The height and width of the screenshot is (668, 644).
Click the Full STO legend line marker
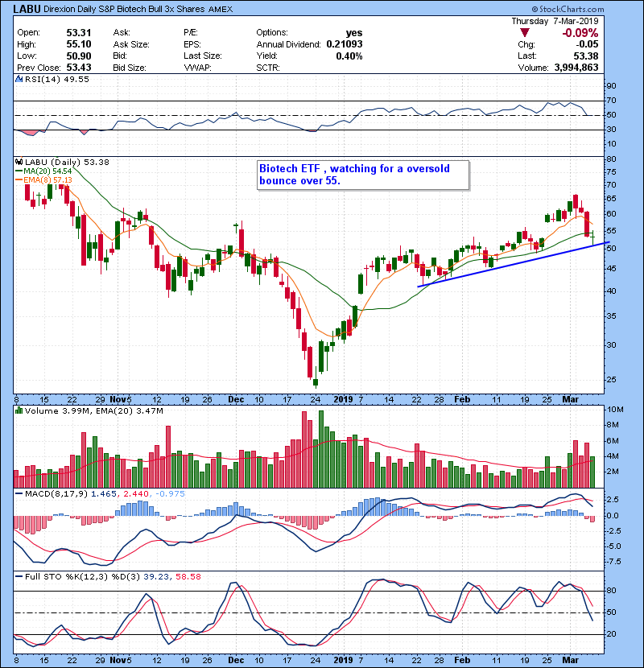(x=19, y=577)
